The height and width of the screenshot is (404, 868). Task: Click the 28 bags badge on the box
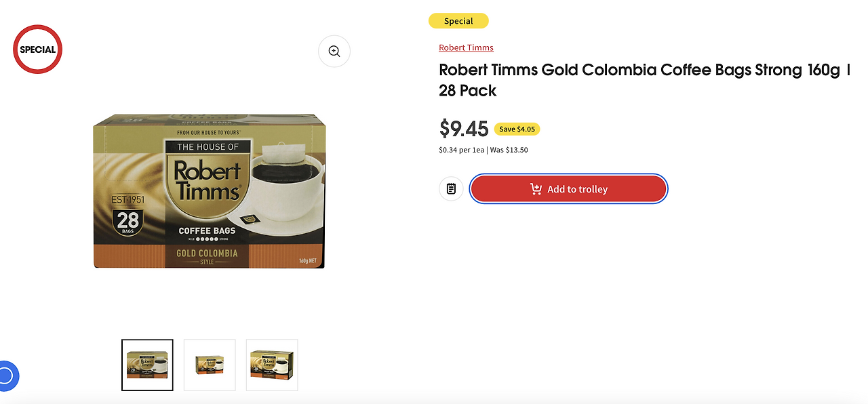(128, 221)
